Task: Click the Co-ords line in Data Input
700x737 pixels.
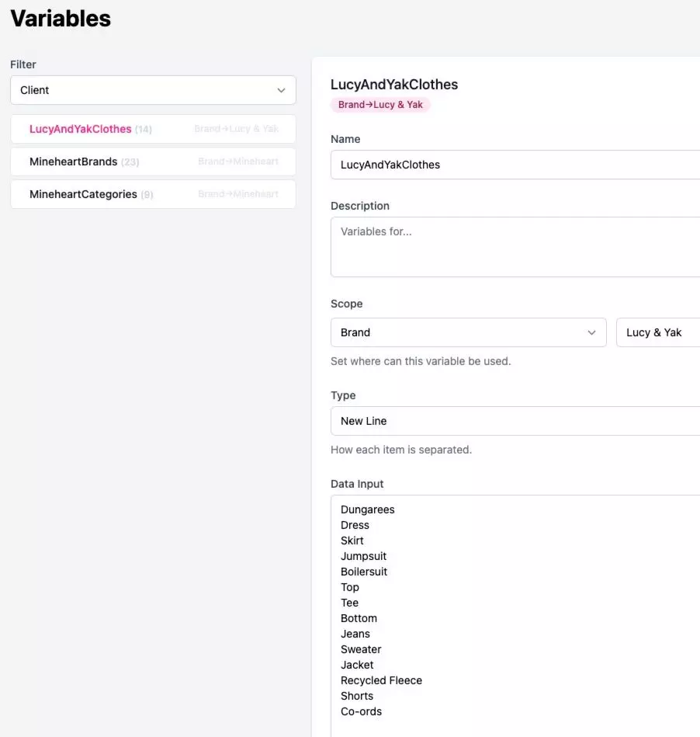Action: (361, 711)
